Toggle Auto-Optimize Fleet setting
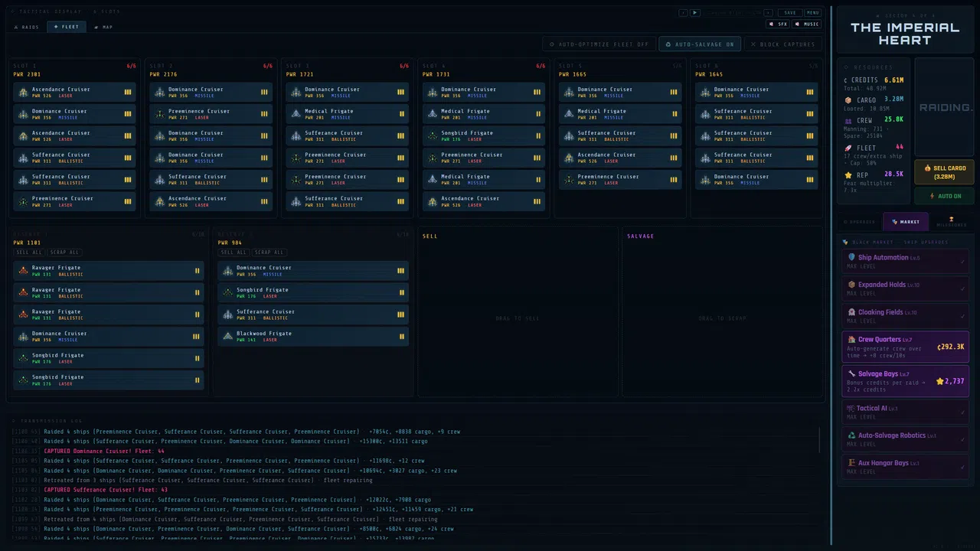 click(599, 44)
